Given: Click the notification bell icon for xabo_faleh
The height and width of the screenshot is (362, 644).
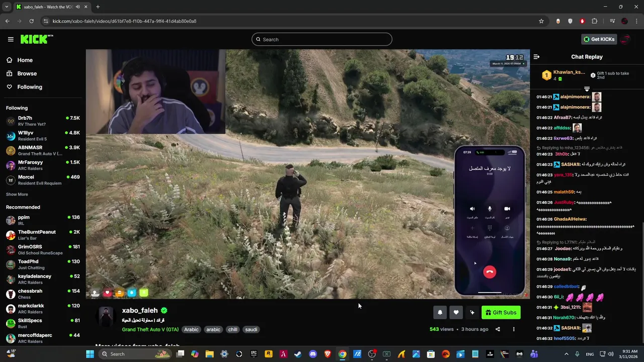Looking at the screenshot, I should pyautogui.click(x=440, y=312).
